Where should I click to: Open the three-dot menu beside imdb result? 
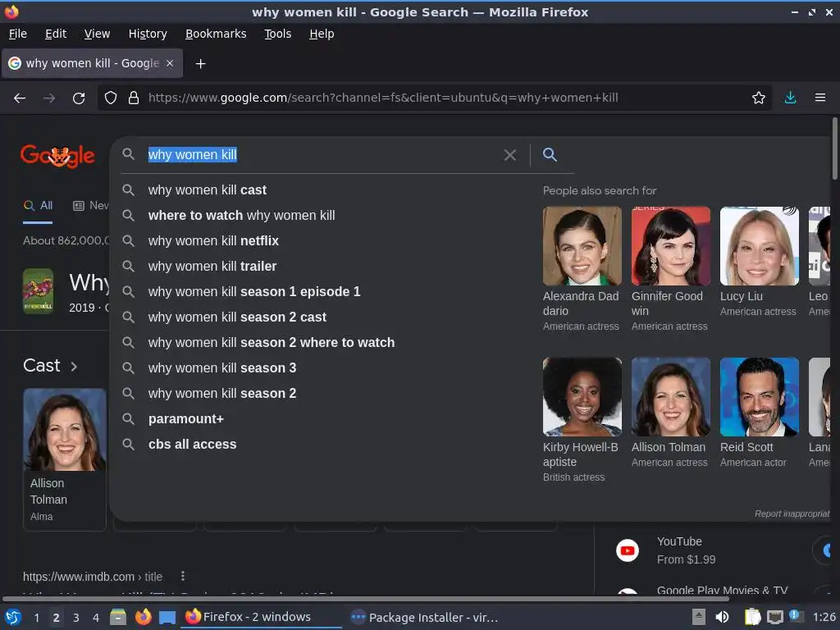click(183, 576)
